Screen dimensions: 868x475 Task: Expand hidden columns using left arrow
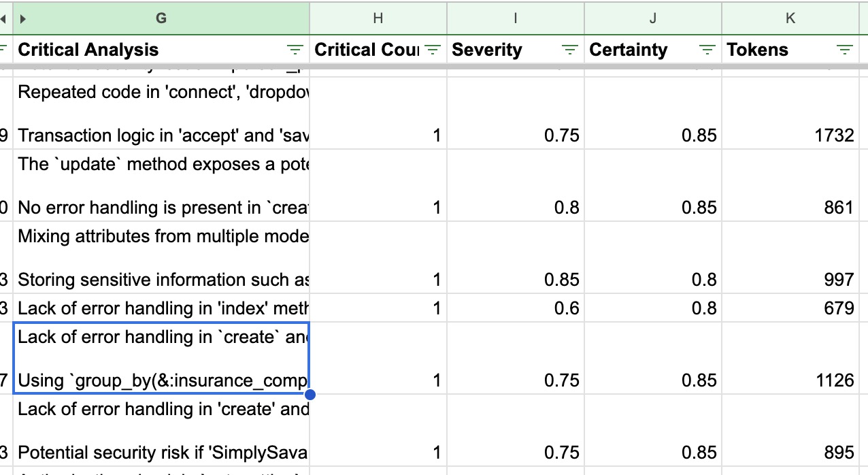(x=5, y=18)
